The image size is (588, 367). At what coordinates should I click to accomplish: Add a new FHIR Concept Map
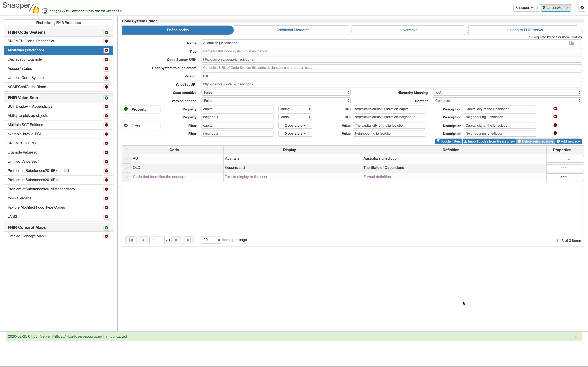[x=106, y=228]
